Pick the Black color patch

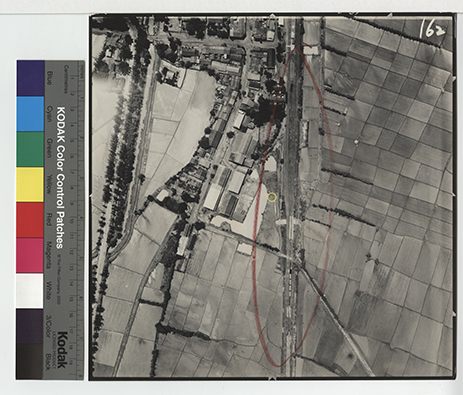30,361
